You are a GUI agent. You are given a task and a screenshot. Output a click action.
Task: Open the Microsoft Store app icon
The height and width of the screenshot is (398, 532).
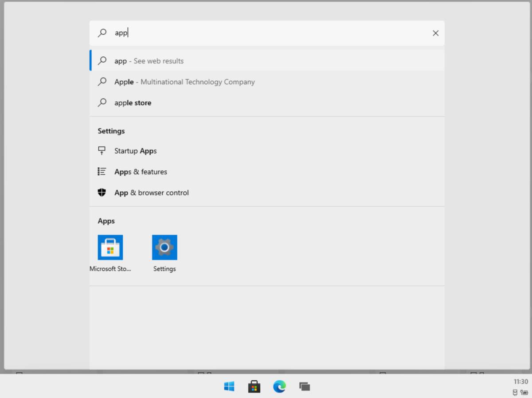coord(110,247)
